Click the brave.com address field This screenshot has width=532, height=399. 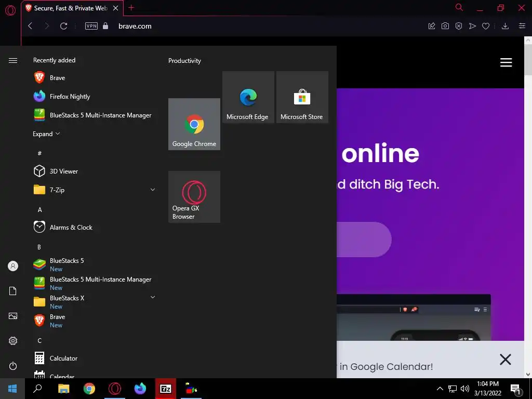tap(135, 26)
